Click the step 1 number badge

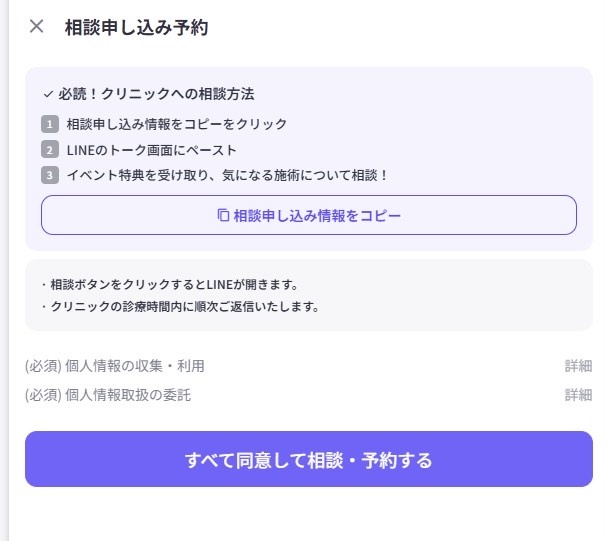click(x=50, y=124)
